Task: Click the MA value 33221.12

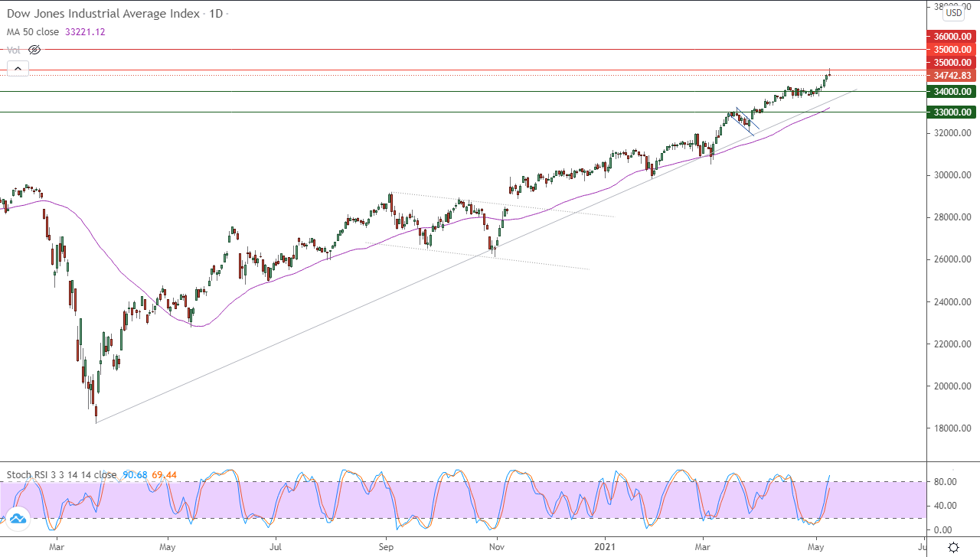Action: (x=86, y=32)
